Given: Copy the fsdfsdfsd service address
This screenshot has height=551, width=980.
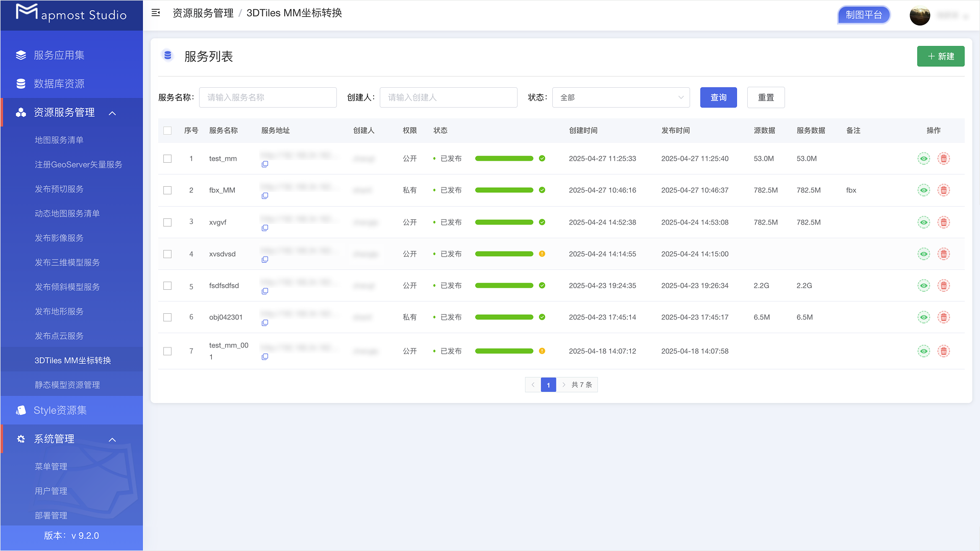Looking at the screenshot, I should click(x=265, y=291).
